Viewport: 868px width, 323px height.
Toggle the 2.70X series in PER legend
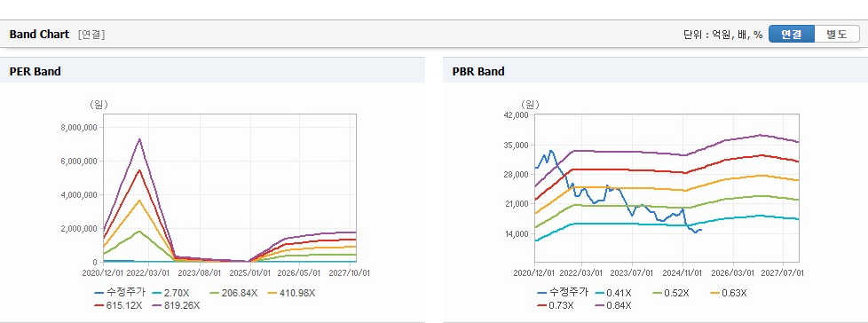tap(171, 293)
